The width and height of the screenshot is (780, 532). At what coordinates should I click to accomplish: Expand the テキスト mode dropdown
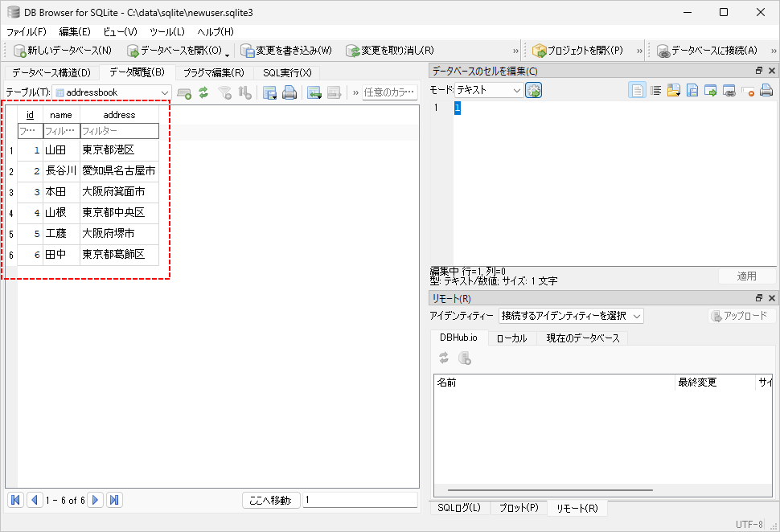point(490,91)
